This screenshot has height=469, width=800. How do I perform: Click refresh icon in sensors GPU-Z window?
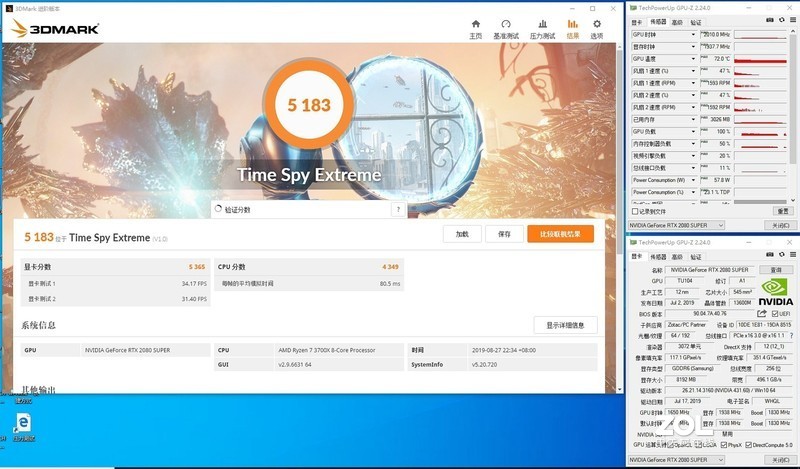coord(782,20)
